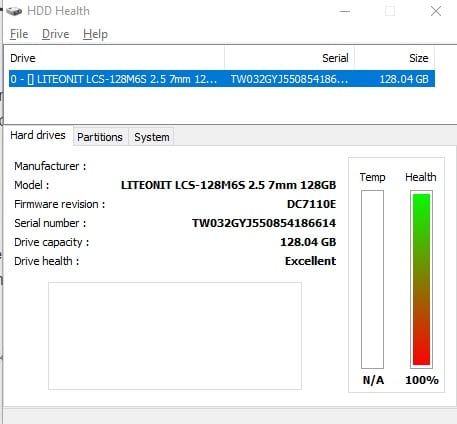The image size is (457, 424).
Task: Click the Excellent drive health value
Action: pyautogui.click(x=310, y=261)
